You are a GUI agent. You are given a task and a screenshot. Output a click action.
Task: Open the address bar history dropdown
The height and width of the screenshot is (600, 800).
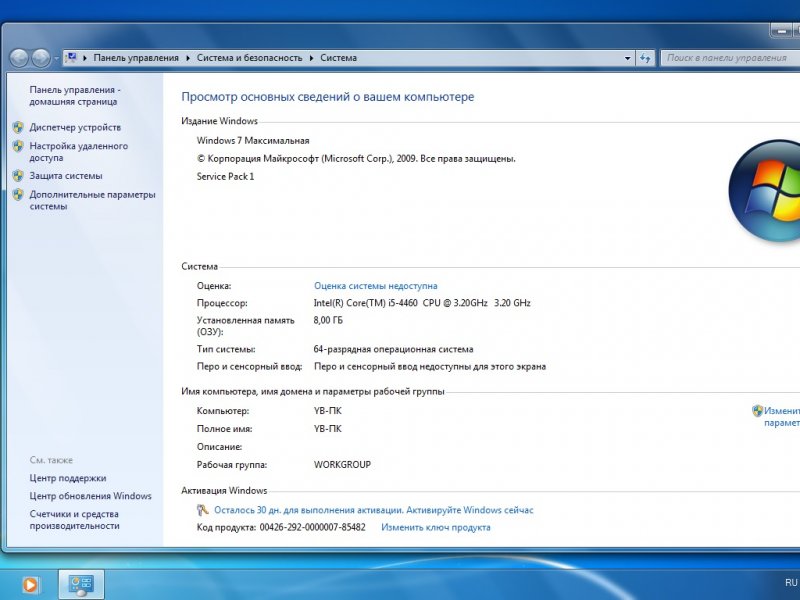pos(628,58)
